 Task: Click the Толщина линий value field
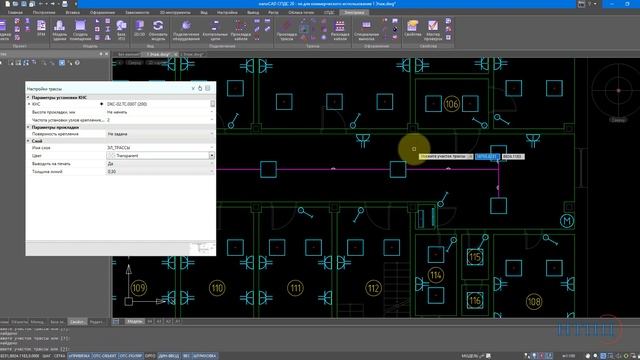160,171
